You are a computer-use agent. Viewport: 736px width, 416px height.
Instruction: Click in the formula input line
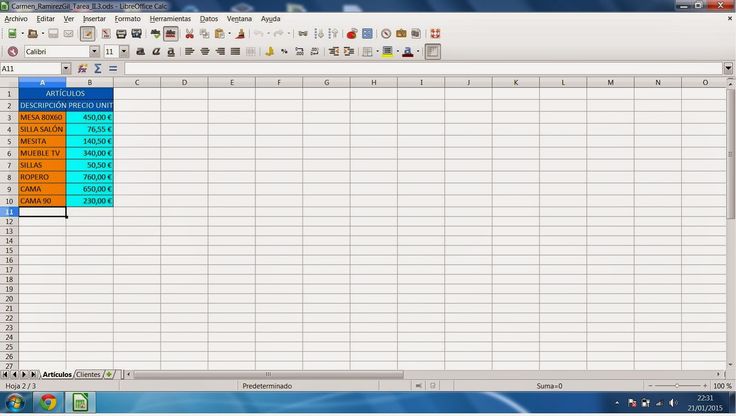coord(423,69)
